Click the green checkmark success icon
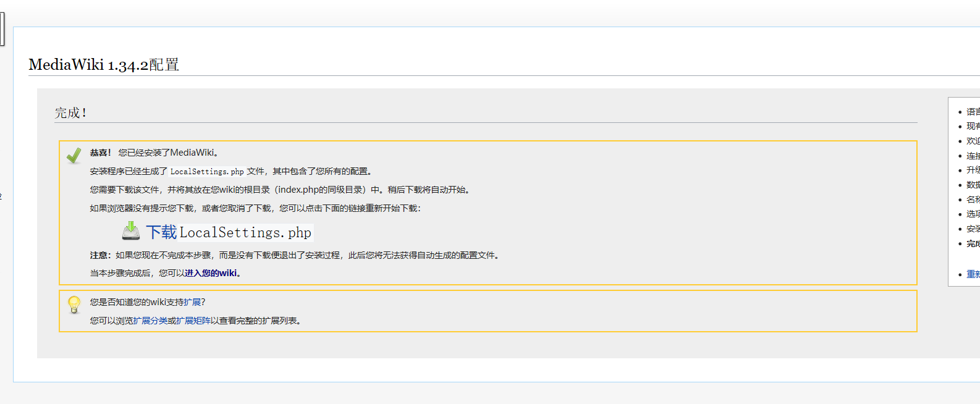The width and height of the screenshot is (980, 404). pos(74,155)
